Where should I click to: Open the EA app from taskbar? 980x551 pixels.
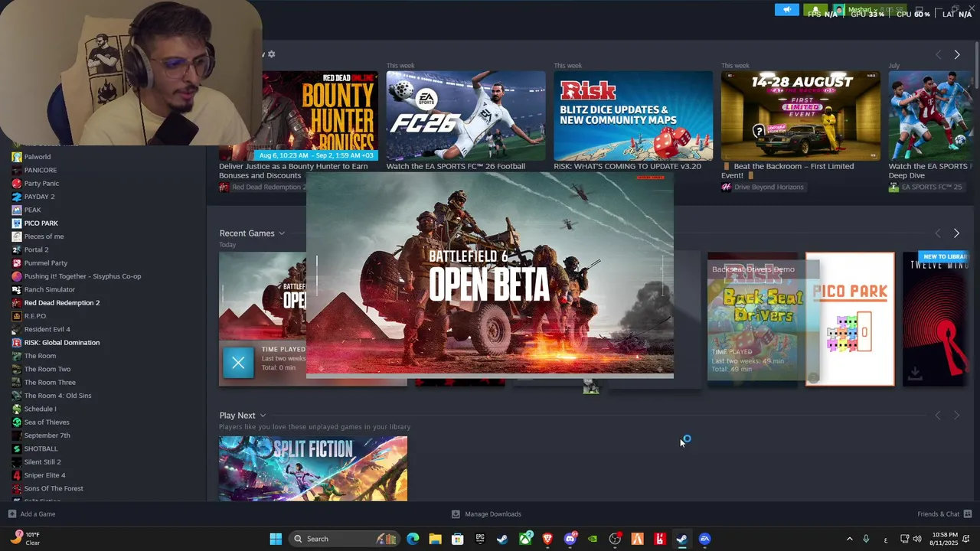click(x=704, y=539)
